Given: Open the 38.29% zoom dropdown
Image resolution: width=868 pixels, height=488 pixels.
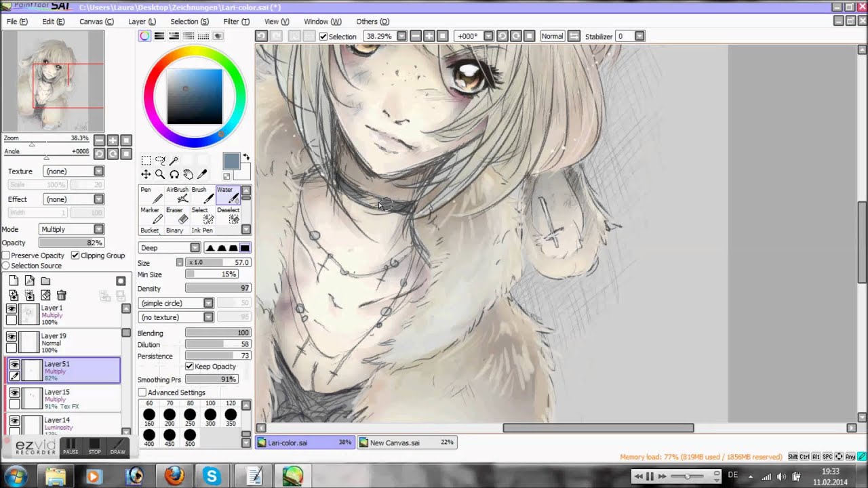Looking at the screenshot, I should point(401,36).
